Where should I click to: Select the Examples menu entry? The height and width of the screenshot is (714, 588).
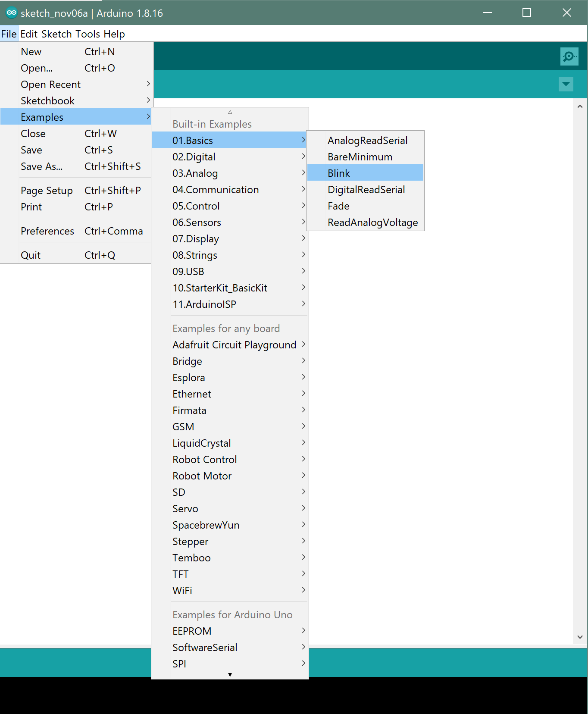click(76, 117)
